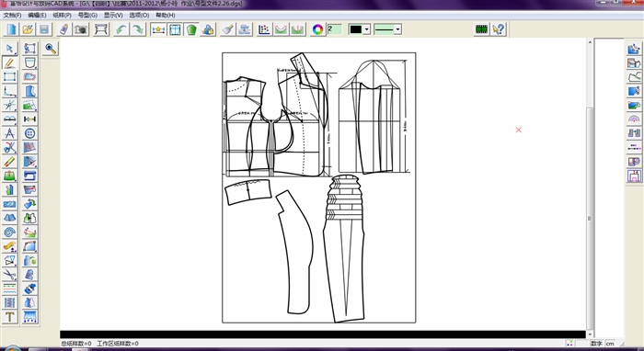The width and height of the screenshot is (644, 351).
Task: Click the pattern drawing page thumbnail
Action: click(318, 187)
